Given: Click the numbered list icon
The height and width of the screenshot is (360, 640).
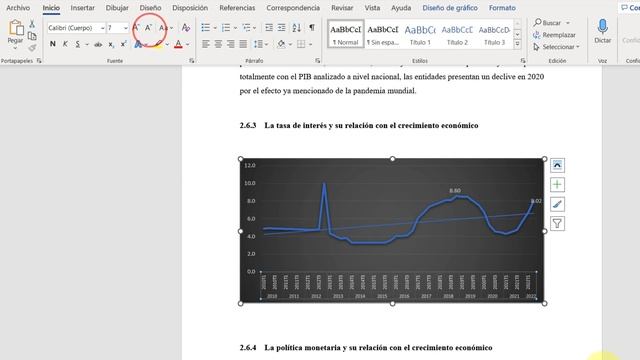Looking at the screenshot, I should point(226,28).
